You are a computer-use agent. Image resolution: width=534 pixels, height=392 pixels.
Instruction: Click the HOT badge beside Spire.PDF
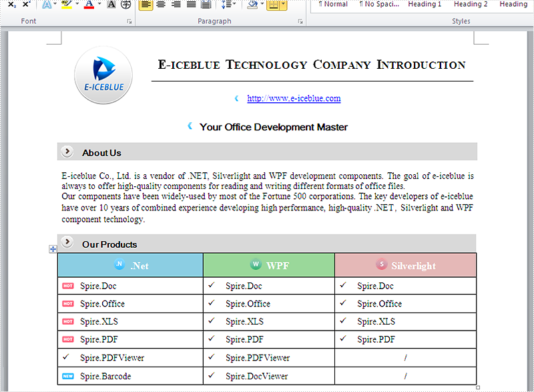point(68,339)
